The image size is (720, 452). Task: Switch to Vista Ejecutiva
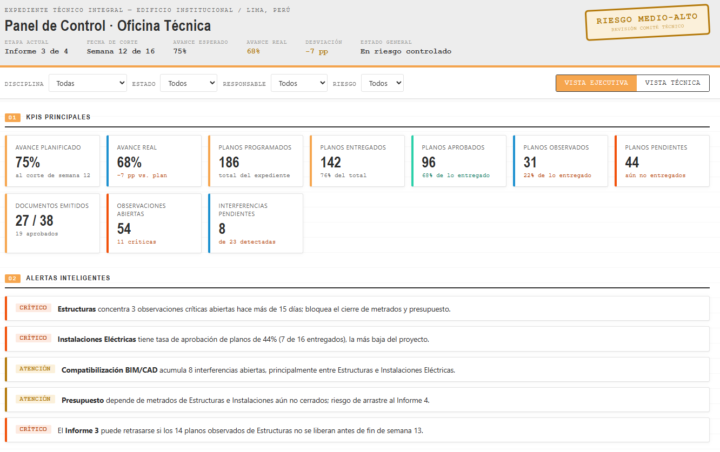596,83
